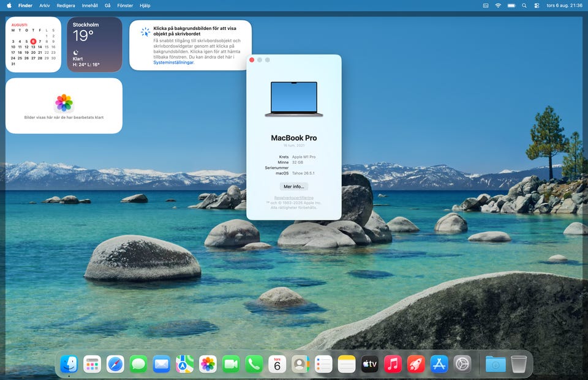Open Spotlight search magnifier icon
The width and height of the screenshot is (588, 380).
click(x=524, y=6)
